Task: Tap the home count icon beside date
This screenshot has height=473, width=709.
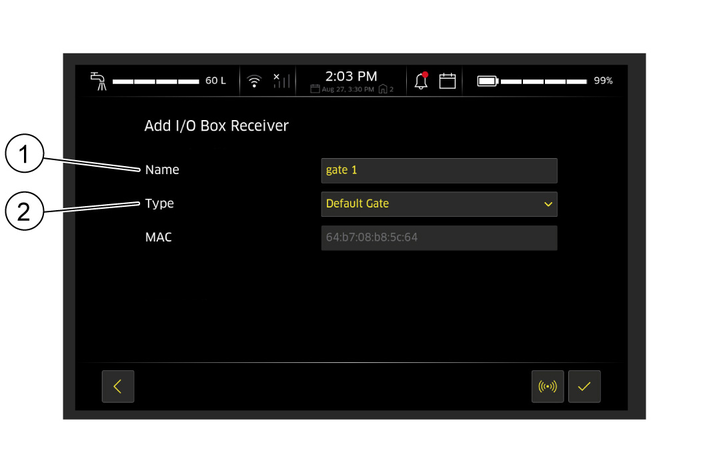Action: coord(385,90)
